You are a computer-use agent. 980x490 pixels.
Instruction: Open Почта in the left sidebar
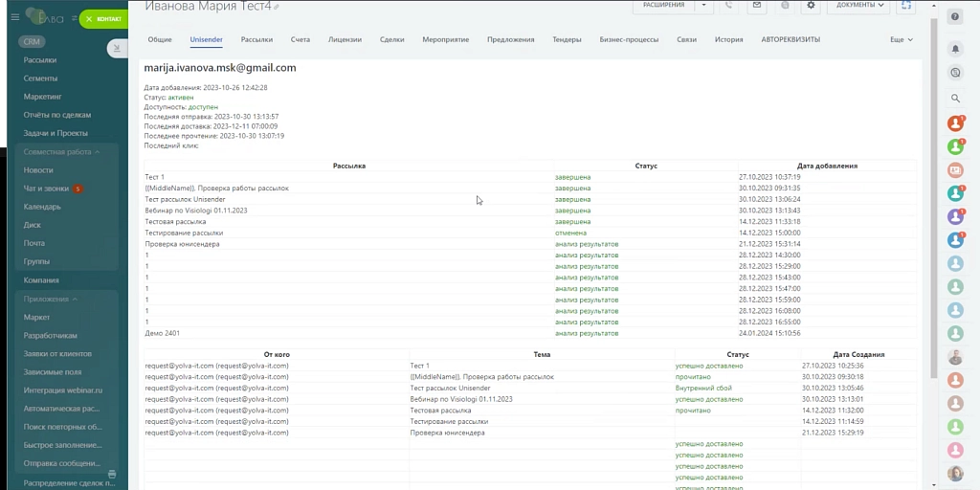(x=34, y=243)
